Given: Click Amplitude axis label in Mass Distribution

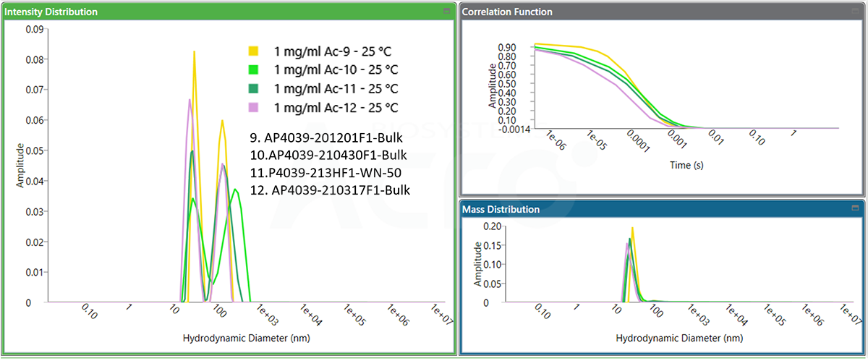Looking at the screenshot, I should tap(477, 264).
